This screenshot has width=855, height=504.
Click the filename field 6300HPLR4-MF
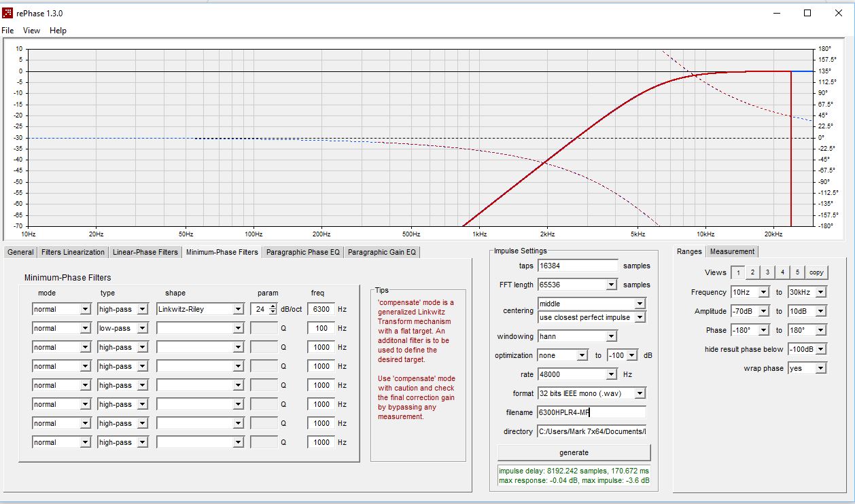pyautogui.click(x=591, y=412)
